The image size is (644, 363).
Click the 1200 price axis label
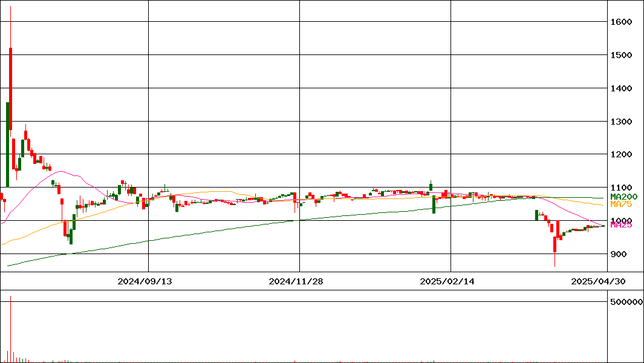[621, 155]
